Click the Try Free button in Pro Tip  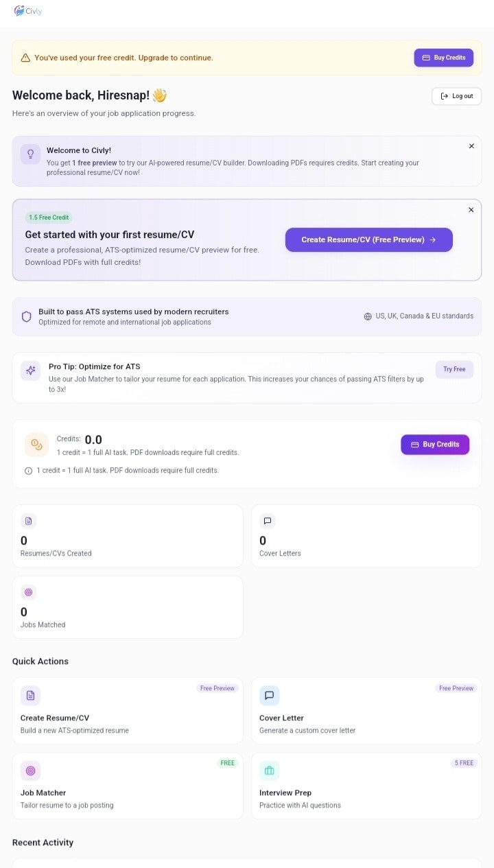tap(454, 369)
